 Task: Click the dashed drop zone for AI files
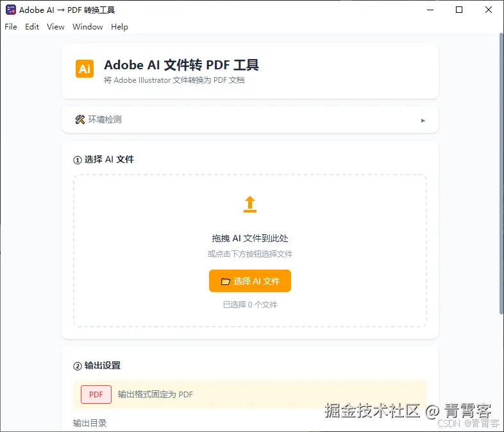point(250,251)
